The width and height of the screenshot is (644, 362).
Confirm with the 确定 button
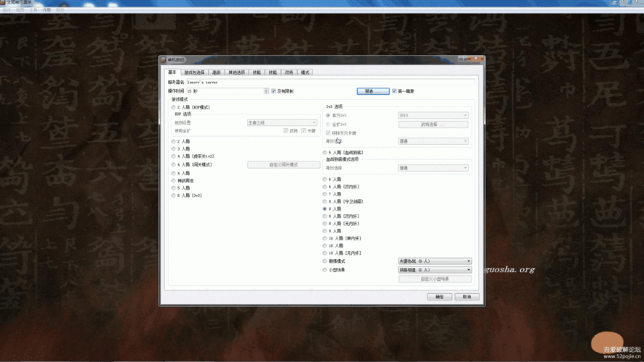[x=440, y=297]
